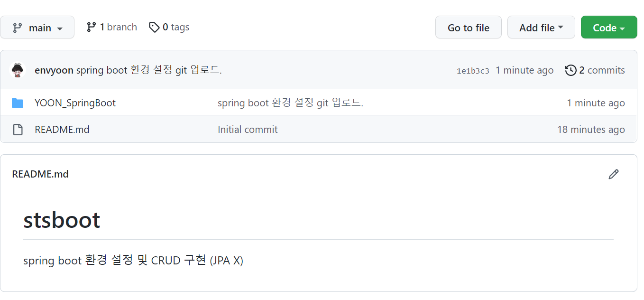Image resolution: width=644 pixels, height=300 pixels.
Task: Open the YOON_SpringBoot folder icon
Action: pos(18,103)
